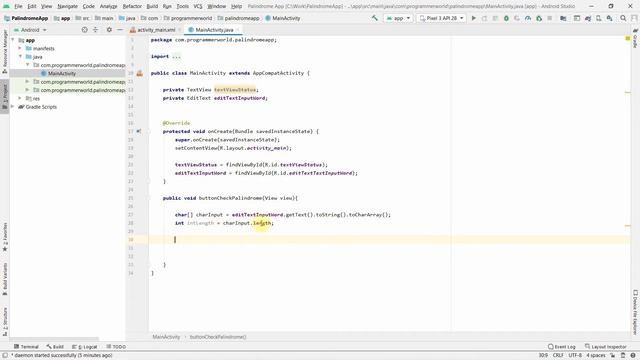This screenshot has width=640, height=360.
Task: Expand the Gradle Scripts node
Action: click(x=13, y=107)
